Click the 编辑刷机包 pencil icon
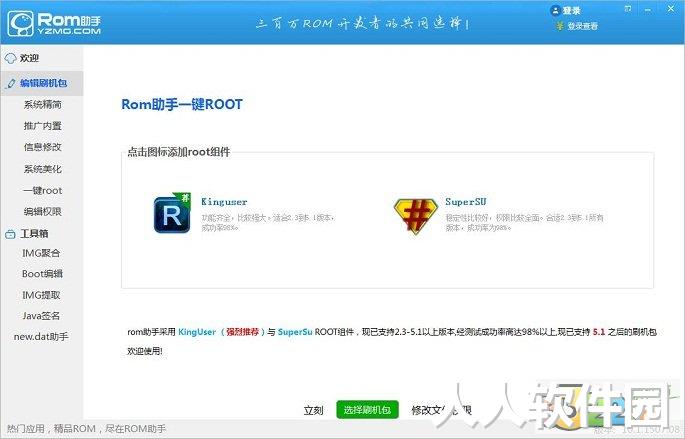The width and height of the screenshot is (685, 439). [11, 83]
